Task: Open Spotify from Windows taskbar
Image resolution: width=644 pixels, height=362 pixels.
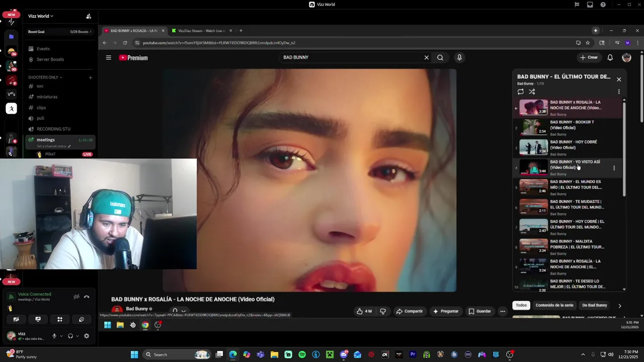Action: pyautogui.click(x=302, y=354)
